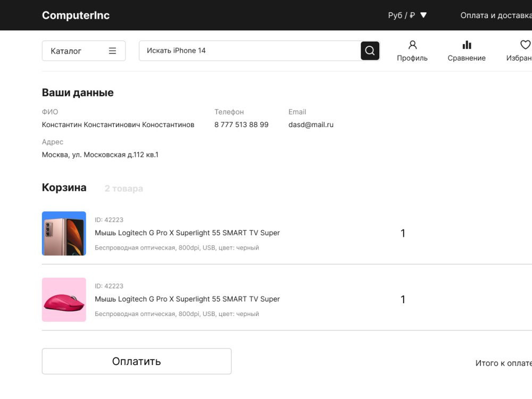Click quantity 1 of first cart item
Viewport: 532px width, 399px height.
(x=403, y=234)
